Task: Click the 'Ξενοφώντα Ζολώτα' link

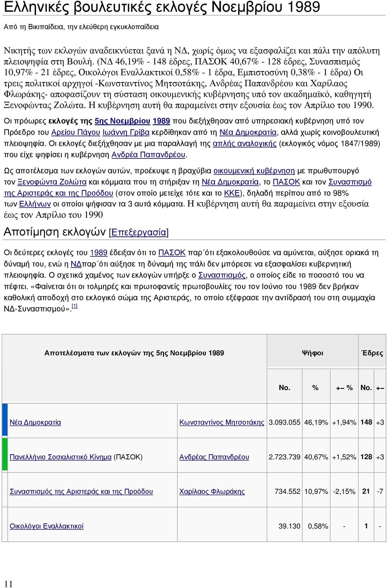Action: point(52,182)
